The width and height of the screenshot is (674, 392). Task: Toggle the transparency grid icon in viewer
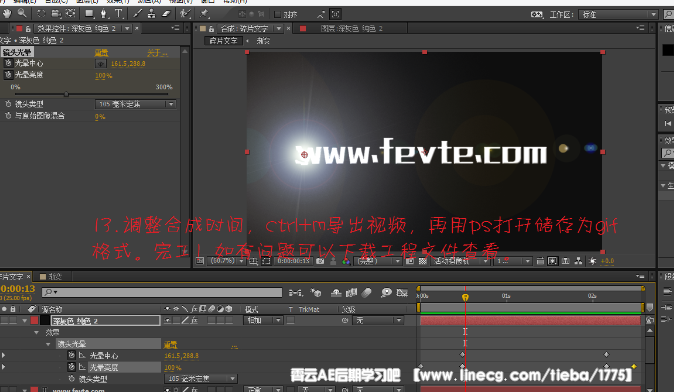[423, 261]
